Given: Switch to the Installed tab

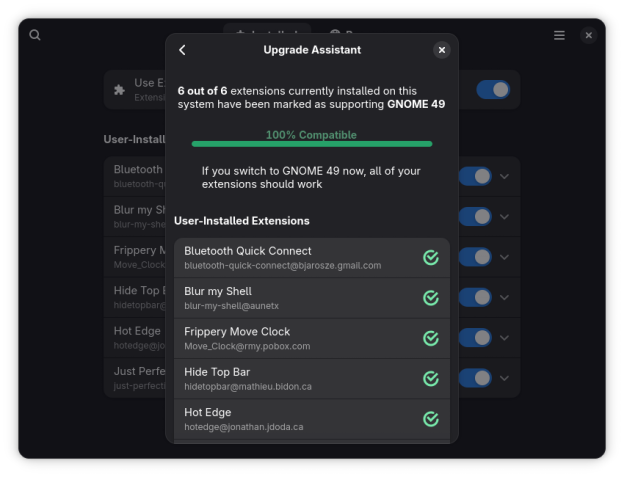Looking at the screenshot, I should click(267, 34).
